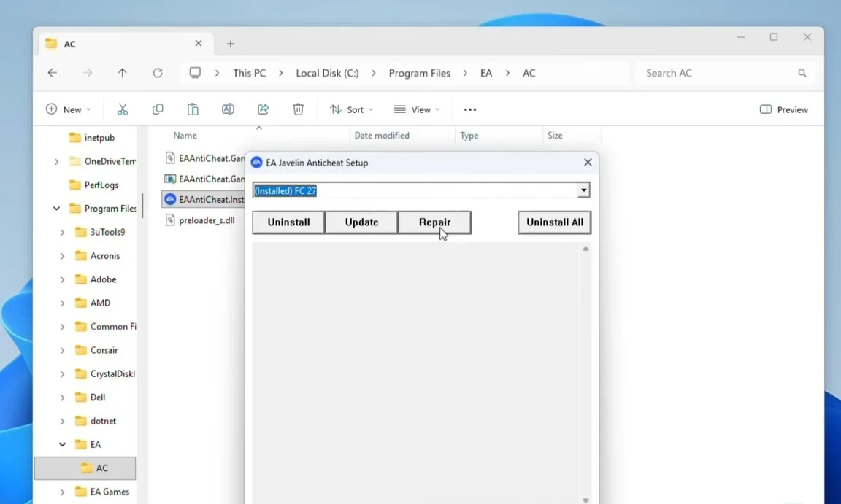Expand the 3uTools9 folder node
Screen dimensions: 841x504
[x=62, y=232]
